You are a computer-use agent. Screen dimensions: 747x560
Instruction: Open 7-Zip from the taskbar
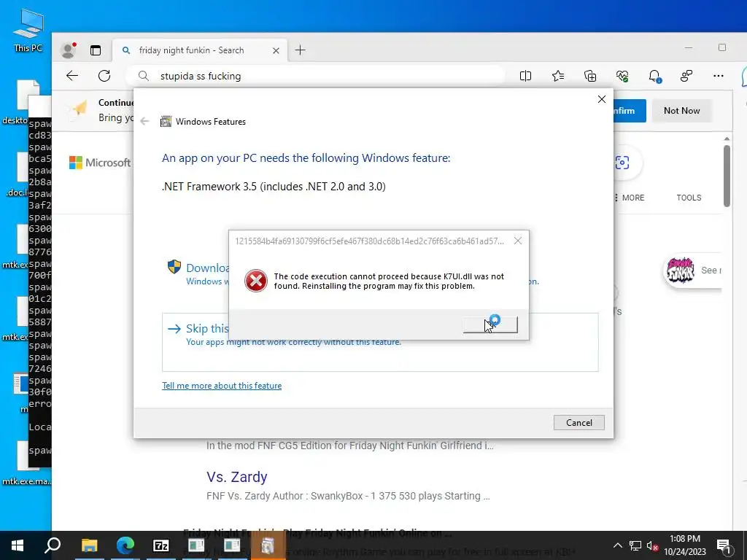click(161, 545)
